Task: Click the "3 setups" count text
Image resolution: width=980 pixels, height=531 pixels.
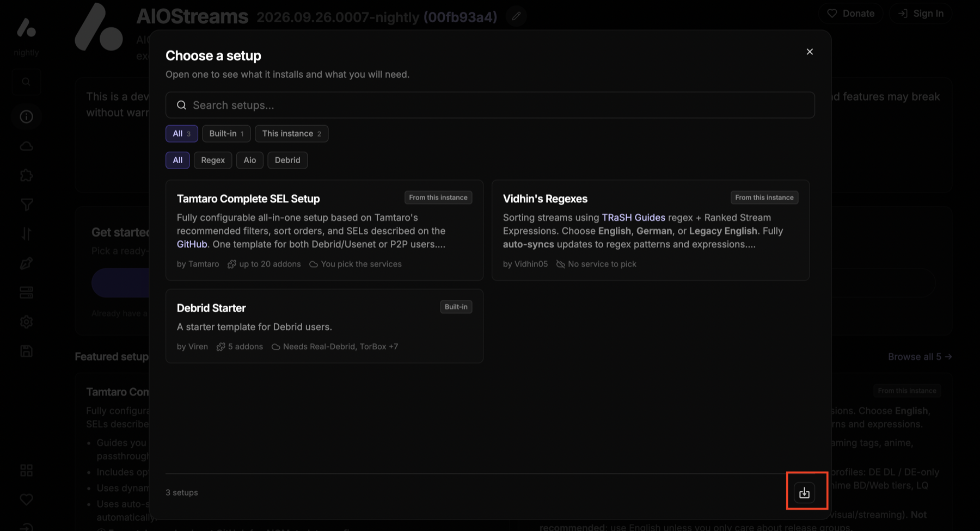Action: pos(182,492)
